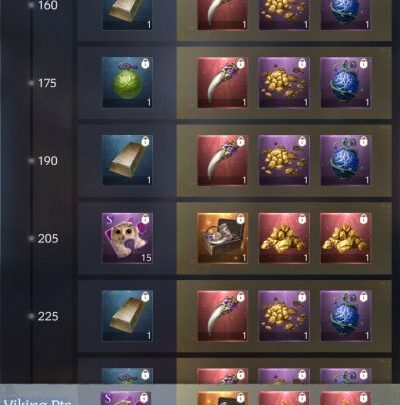Click the 190 points milestone marker
Image resolution: width=400 pixels, height=405 pixels.
tap(48, 161)
